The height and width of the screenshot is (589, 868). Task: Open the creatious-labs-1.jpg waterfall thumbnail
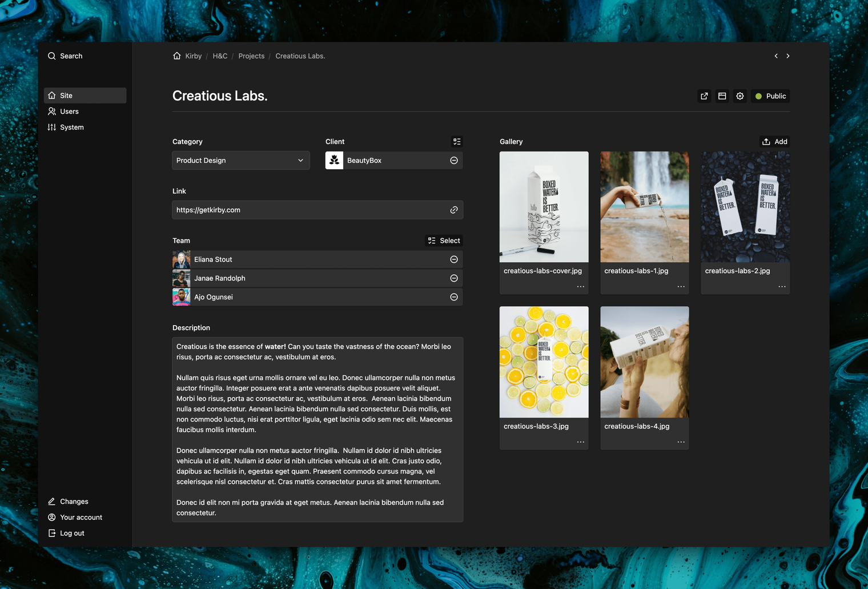click(645, 207)
